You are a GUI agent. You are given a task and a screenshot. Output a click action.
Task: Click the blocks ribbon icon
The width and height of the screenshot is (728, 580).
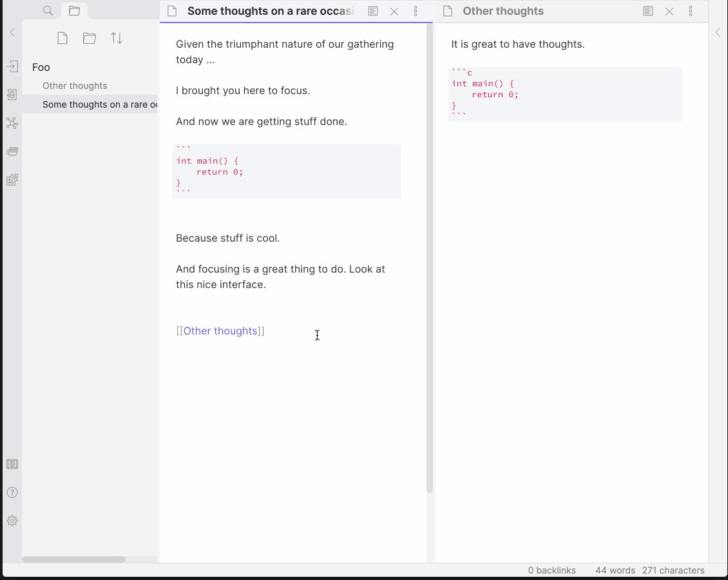[12, 180]
